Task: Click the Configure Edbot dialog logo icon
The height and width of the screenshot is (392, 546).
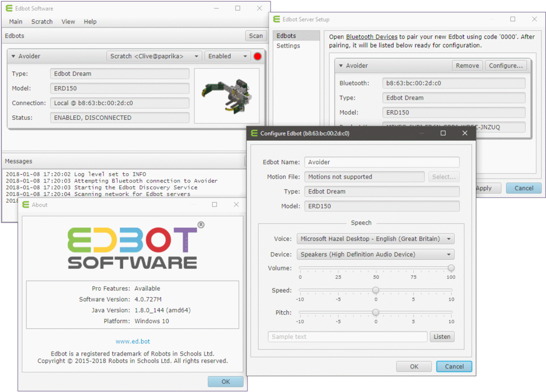Action: (254, 133)
